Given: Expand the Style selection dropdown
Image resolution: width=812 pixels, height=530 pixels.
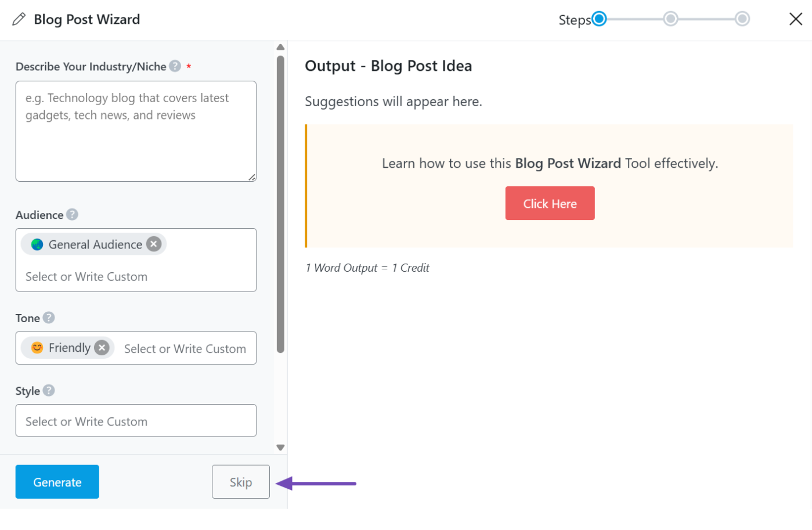Looking at the screenshot, I should tap(136, 421).
